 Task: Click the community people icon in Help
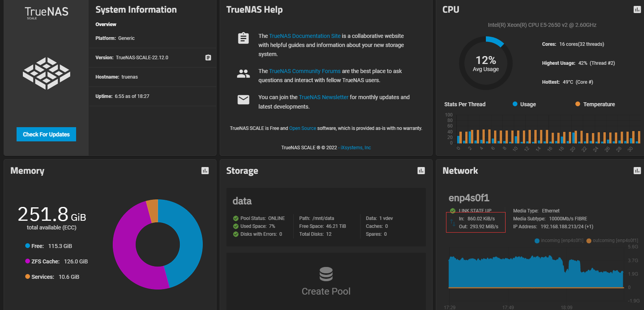(243, 73)
